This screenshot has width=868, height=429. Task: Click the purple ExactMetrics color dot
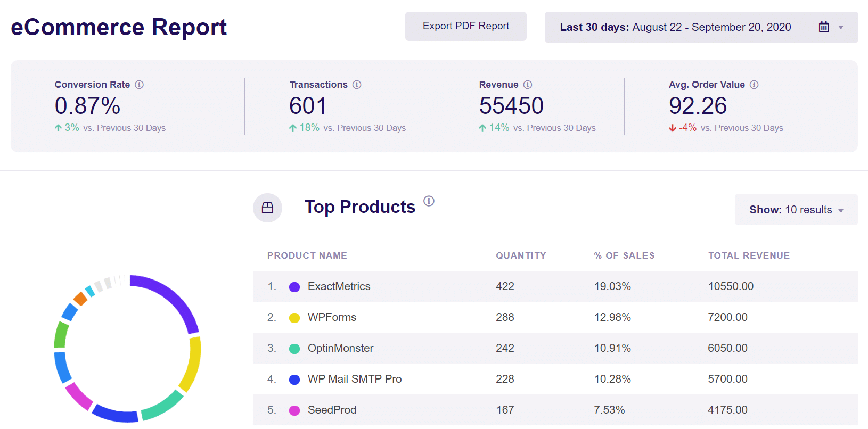pyautogui.click(x=294, y=287)
